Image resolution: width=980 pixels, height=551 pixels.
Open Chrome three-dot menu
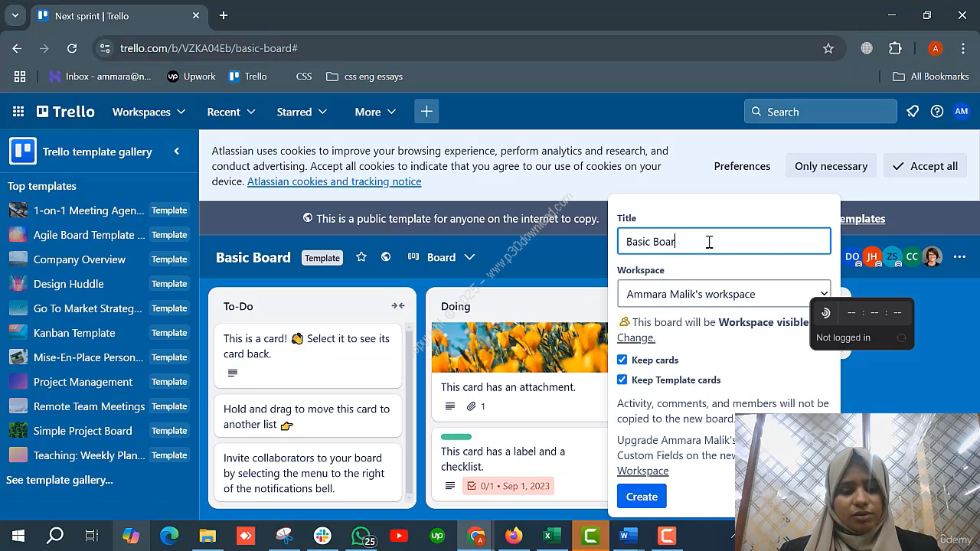[962, 48]
